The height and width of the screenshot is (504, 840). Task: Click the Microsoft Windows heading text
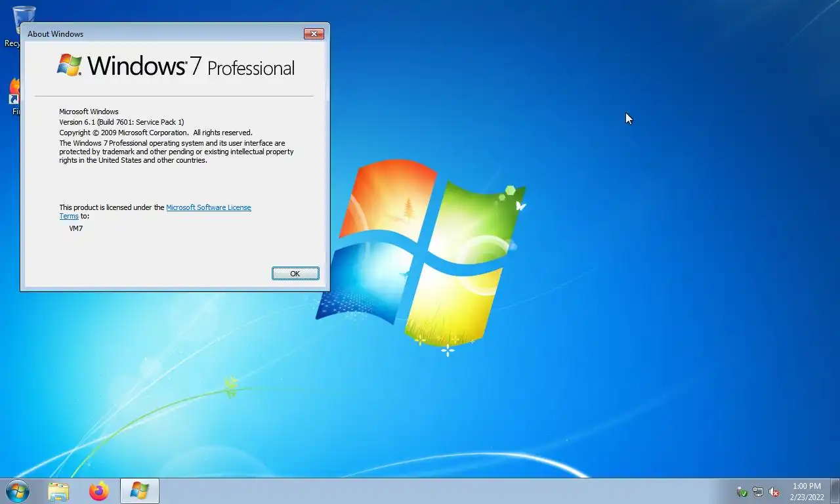click(x=89, y=112)
